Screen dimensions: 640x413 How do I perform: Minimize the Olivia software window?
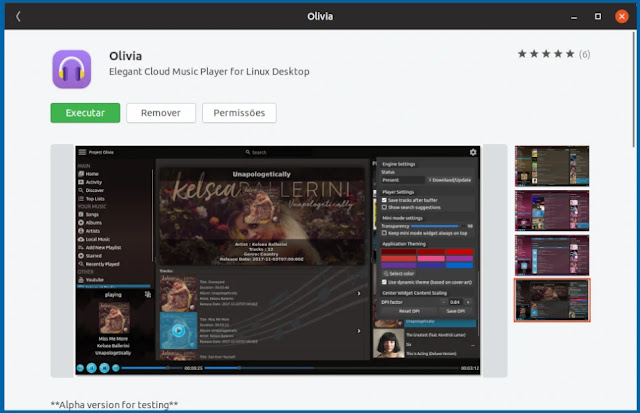pos(574,17)
